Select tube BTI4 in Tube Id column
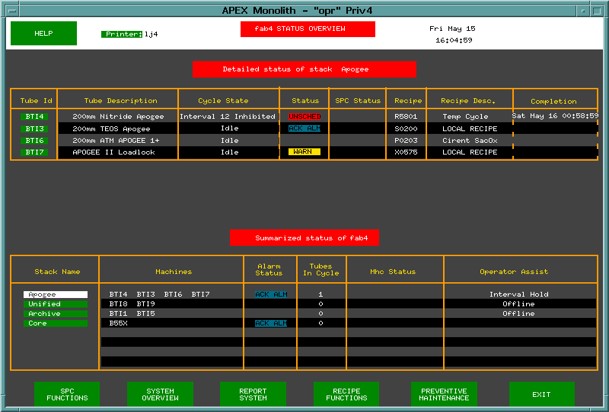This screenshot has height=412, width=609. click(34, 116)
